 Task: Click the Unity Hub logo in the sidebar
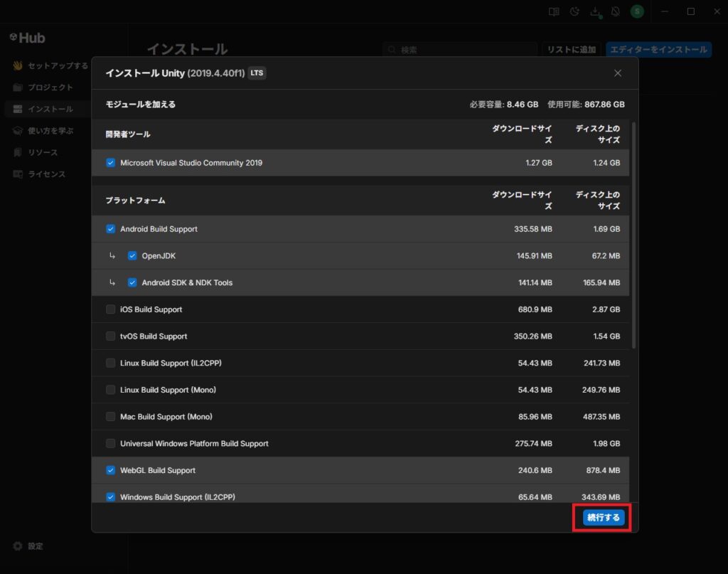28,38
